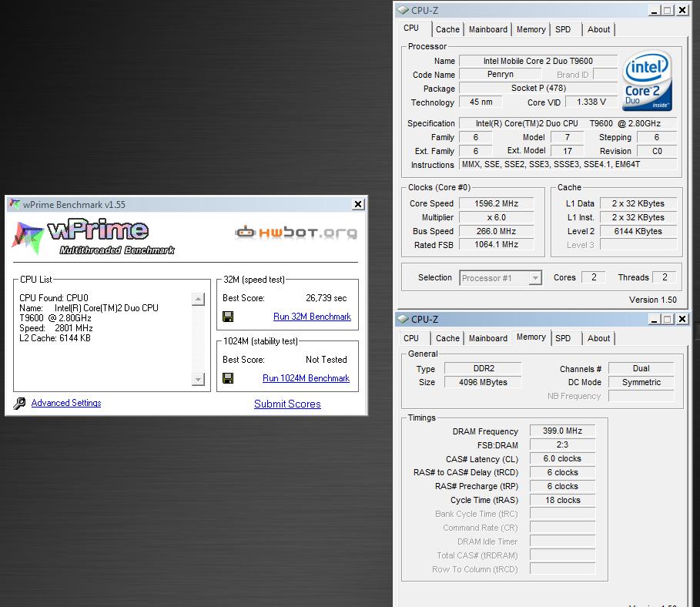Minimize the top CPU-Z window

coord(654,10)
